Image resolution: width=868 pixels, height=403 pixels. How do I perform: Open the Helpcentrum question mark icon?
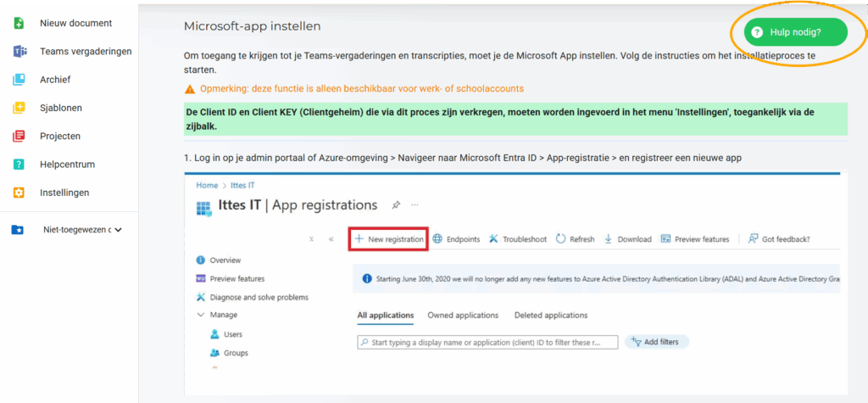tap(19, 165)
